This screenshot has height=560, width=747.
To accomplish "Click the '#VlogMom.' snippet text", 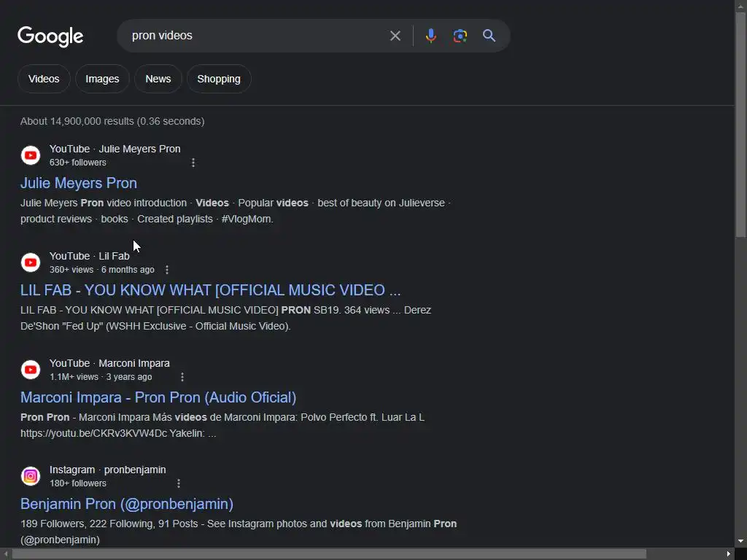I will click(247, 219).
